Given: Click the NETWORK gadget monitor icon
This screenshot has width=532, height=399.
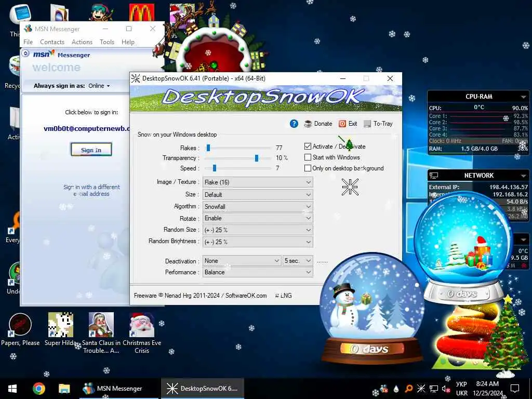Looking at the screenshot, I should pos(434,176).
